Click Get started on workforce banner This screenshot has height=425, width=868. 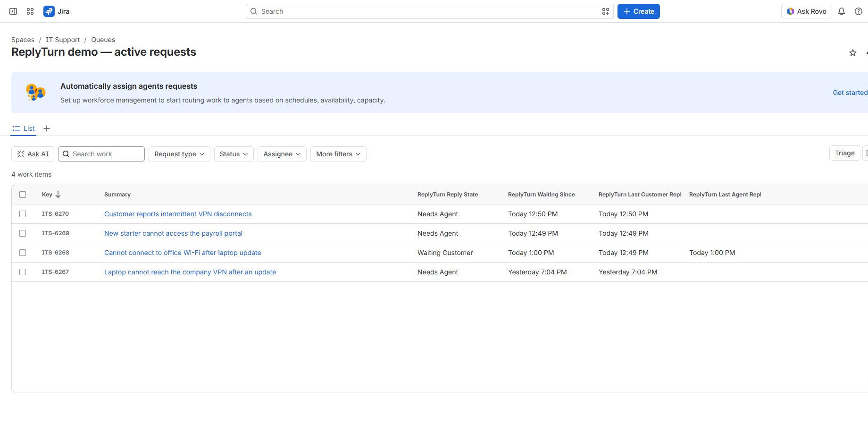coord(850,93)
